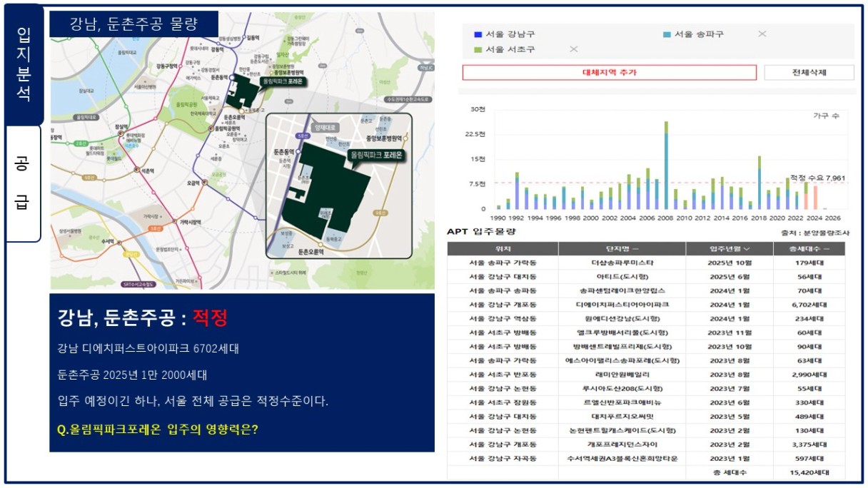Viewport: 868px width, 488px height.
Task: Click the yellow Q.올림픽파크포레온 question text
Action: tap(157, 429)
